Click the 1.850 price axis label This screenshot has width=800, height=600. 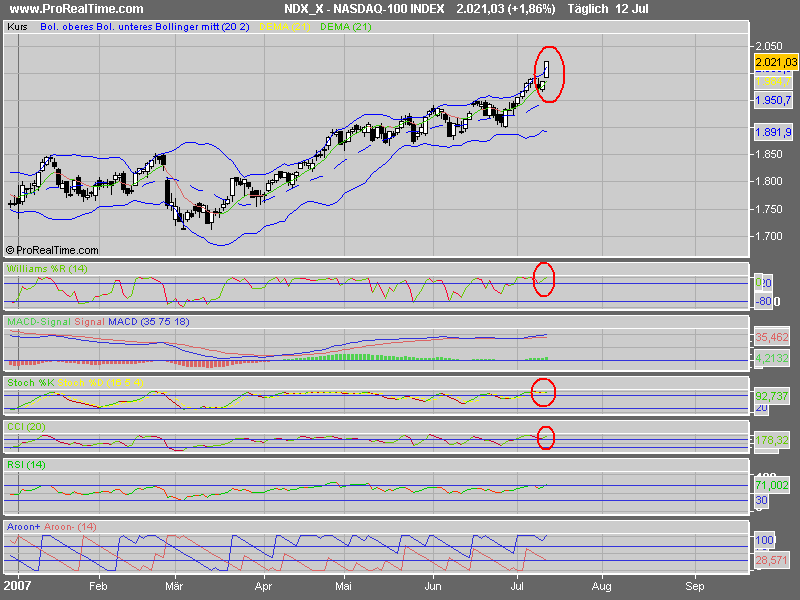768,154
